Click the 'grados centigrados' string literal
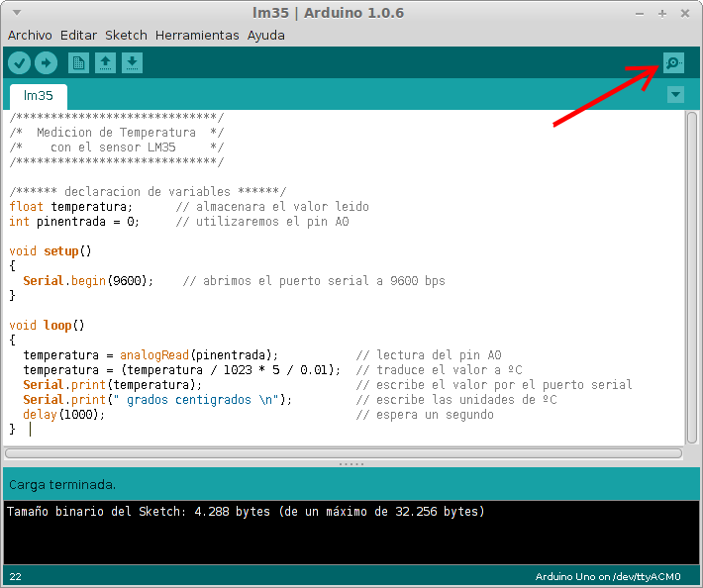703x588 pixels. (x=196, y=400)
